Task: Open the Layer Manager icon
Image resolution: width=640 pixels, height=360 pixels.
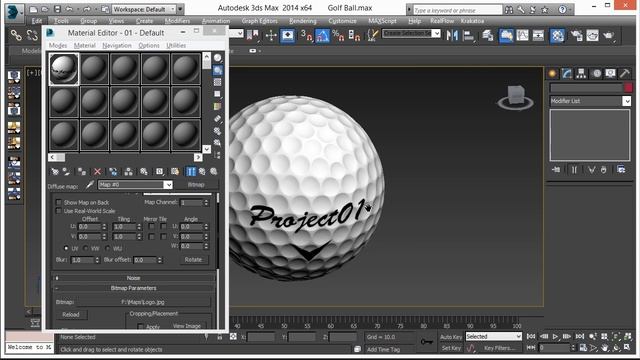Action: click(488, 36)
